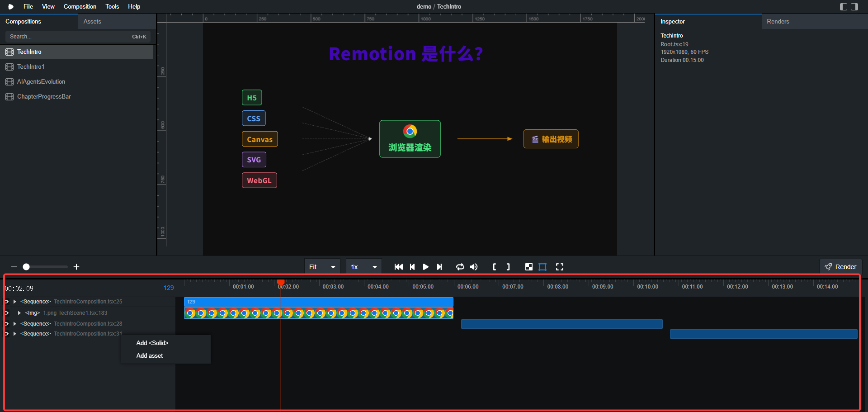
Task: Expand the Sequence TechIntroComposition.tsx:31 row
Action: pos(15,334)
